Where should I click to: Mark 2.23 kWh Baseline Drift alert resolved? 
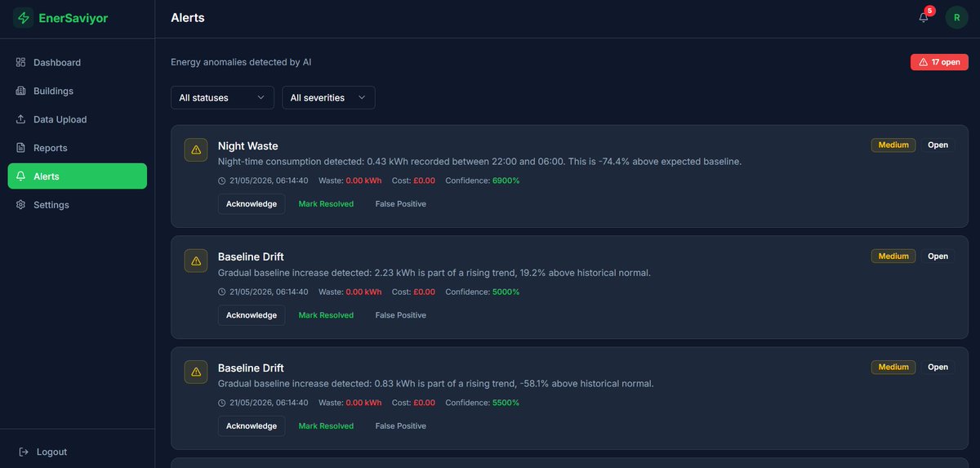click(326, 315)
